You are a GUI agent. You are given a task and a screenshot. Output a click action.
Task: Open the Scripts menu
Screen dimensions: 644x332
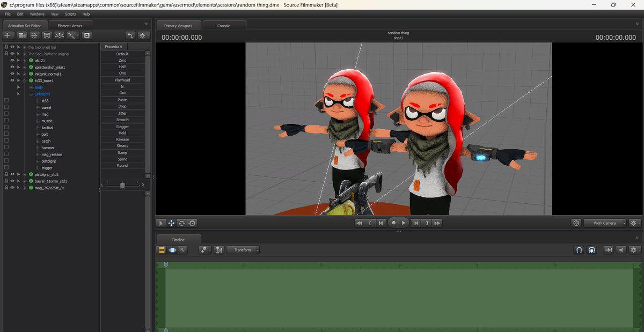point(70,14)
